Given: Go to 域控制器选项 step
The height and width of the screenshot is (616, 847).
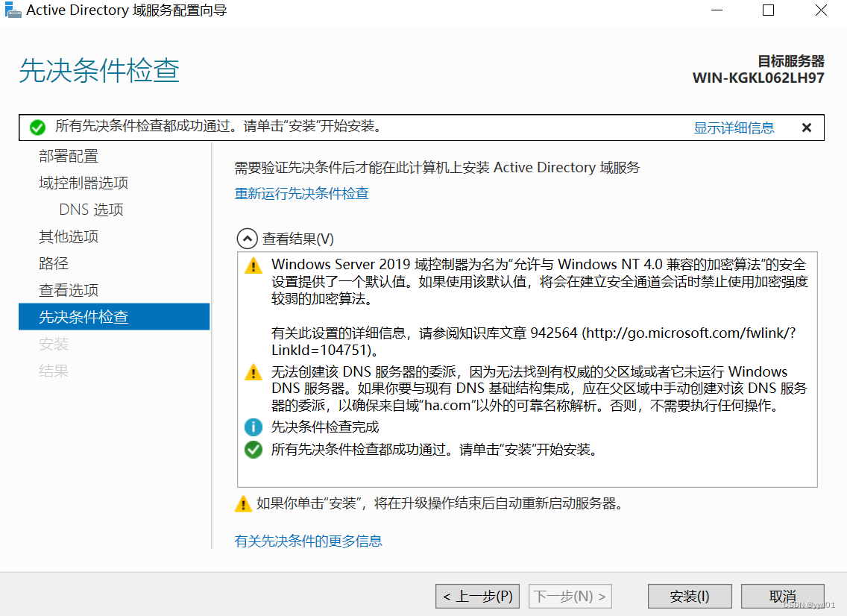Looking at the screenshot, I should (84, 183).
